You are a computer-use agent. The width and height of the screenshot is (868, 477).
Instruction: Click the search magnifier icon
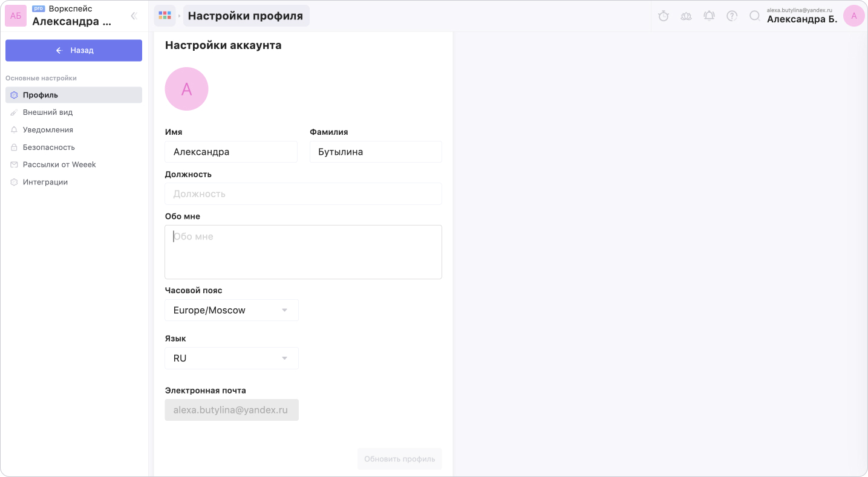pos(755,16)
